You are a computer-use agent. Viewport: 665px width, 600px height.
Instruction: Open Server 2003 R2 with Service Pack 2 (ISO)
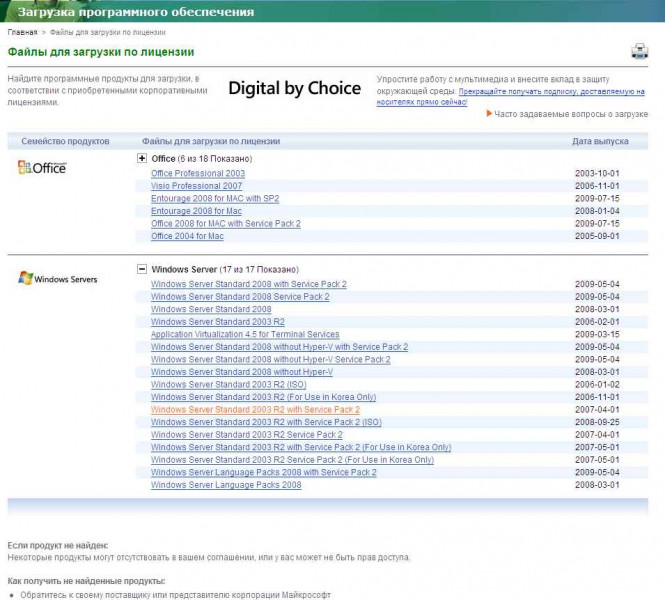coord(266,422)
